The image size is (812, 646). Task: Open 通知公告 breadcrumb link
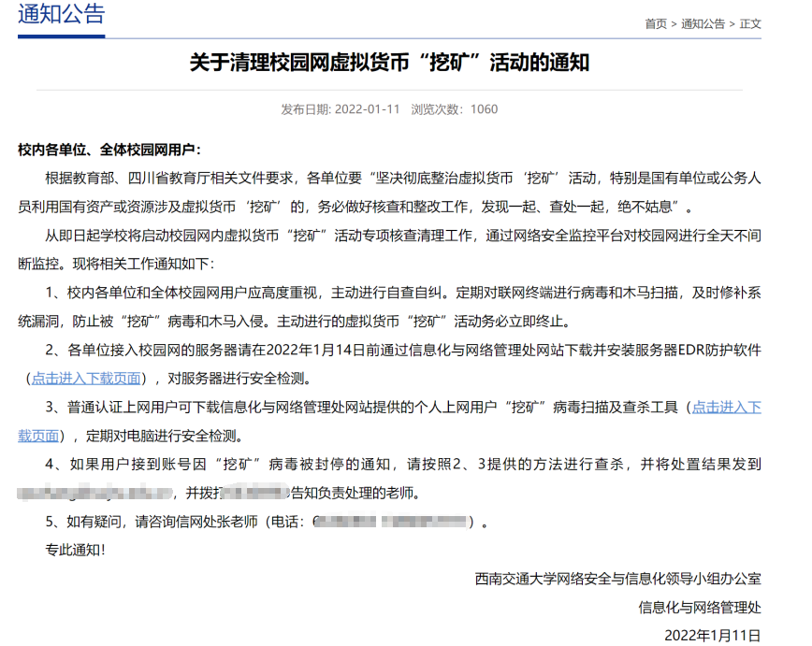tap(703, 23)
